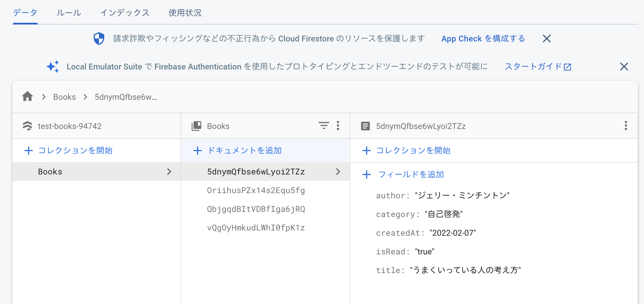This screenshot has width=644, height=304.
Task: Click the collection icon beside Books header
Action: [x=196, y=126]
